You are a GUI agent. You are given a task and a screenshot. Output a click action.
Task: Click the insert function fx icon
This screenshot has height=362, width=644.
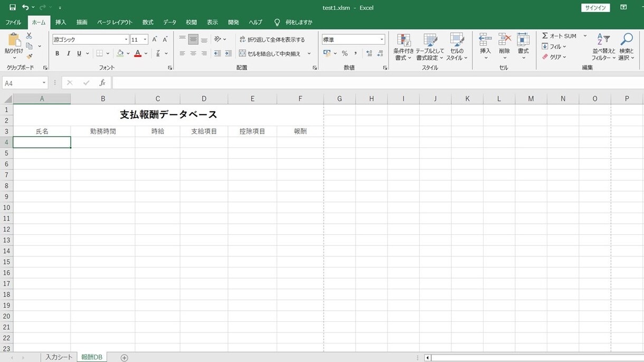pos(102,83)
